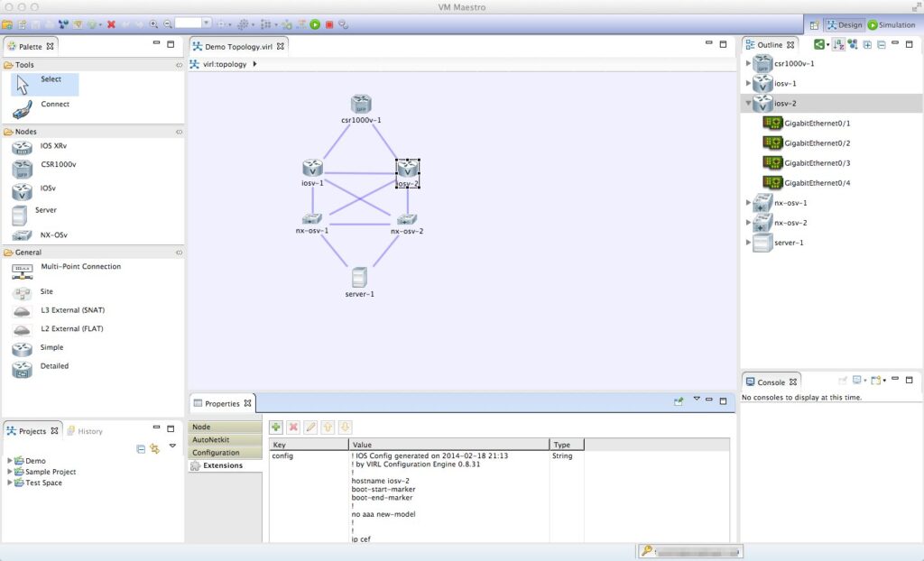Click the red X delete toolbar icon

[x=111, y=24]
